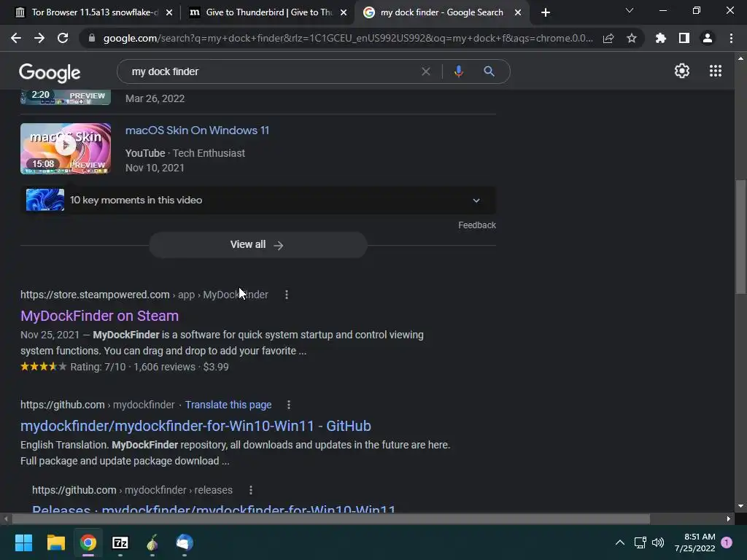Open the tab search dropdown
The height and width of the screenshot is (560, 747).
click(x=630, y=10)
